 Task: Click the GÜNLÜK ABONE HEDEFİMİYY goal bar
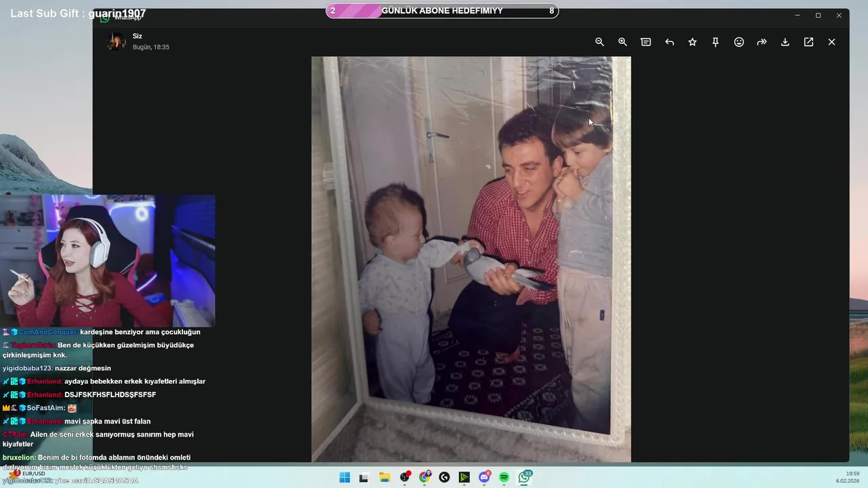pyautogui.click(x=442, y=11)
